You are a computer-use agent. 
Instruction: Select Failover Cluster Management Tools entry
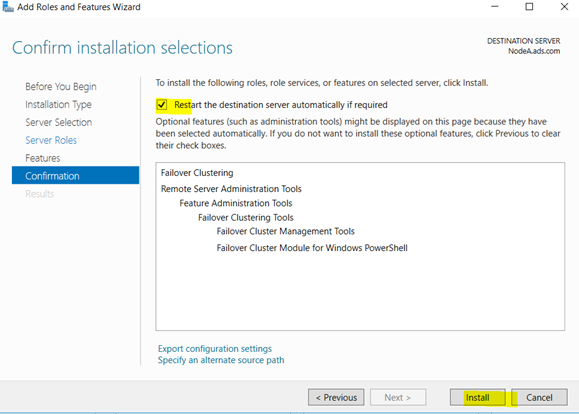pos(285,231)
